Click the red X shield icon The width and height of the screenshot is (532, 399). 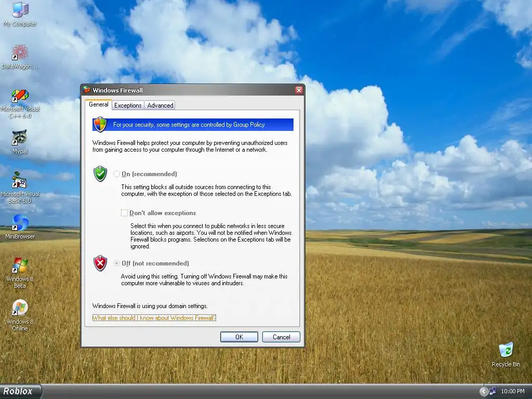[100, 263]
